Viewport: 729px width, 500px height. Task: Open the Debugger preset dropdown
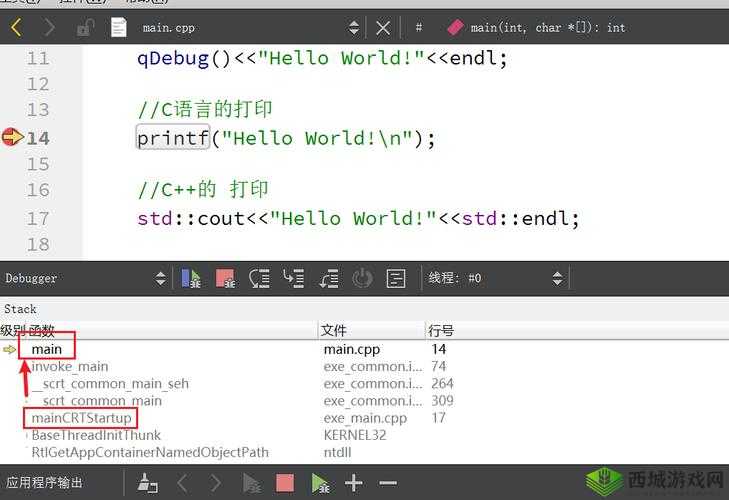160,278
